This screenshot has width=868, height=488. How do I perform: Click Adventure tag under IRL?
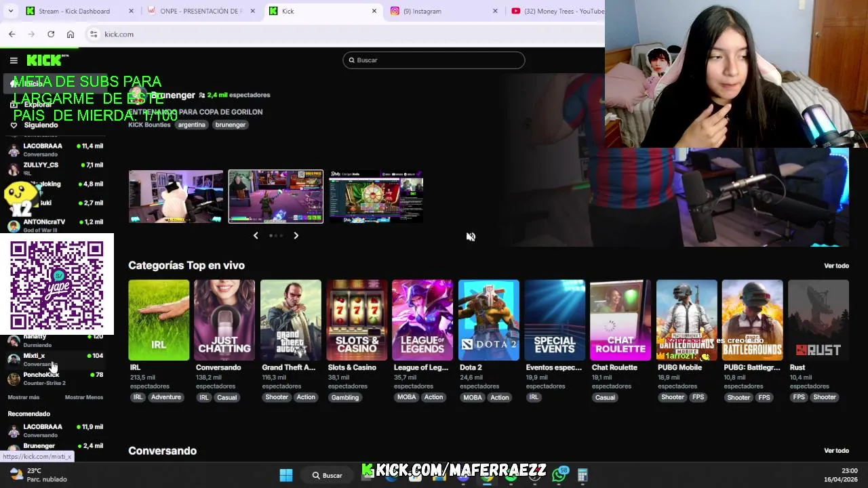coord(166,397)
